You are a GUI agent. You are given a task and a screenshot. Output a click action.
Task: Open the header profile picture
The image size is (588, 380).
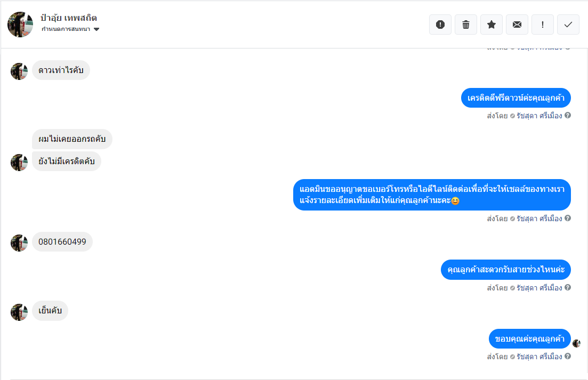pyautogui.click(x=20, y=24)
